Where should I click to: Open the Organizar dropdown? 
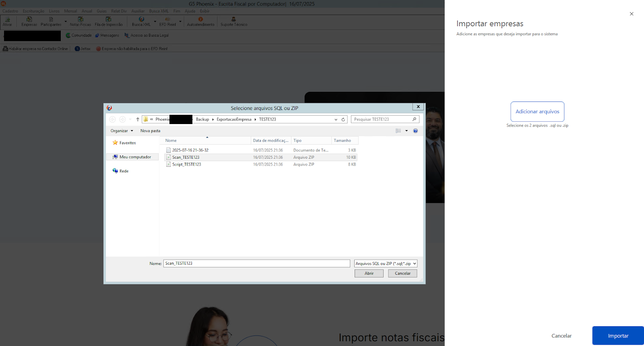(122, 131)
